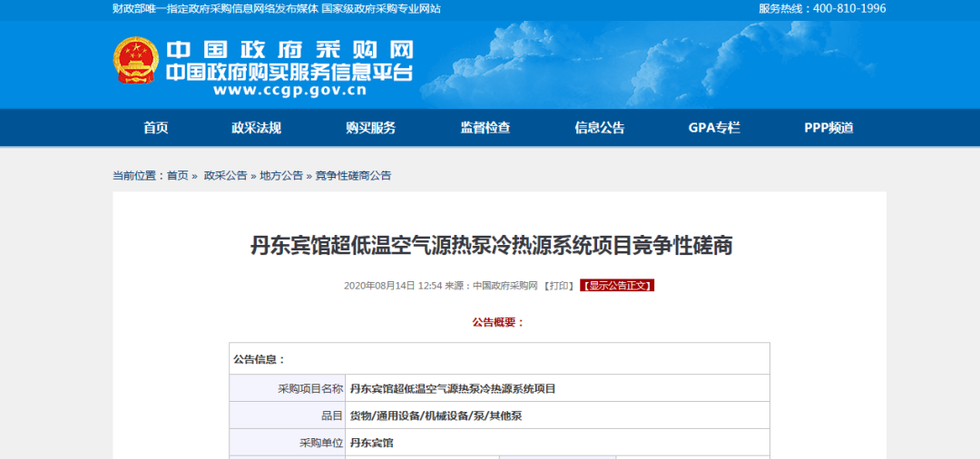Click the 丹东宾馆超低温空气源热泵冷热源系统项目 value cell
Screen dimensions: 980x459
(557, 388)
